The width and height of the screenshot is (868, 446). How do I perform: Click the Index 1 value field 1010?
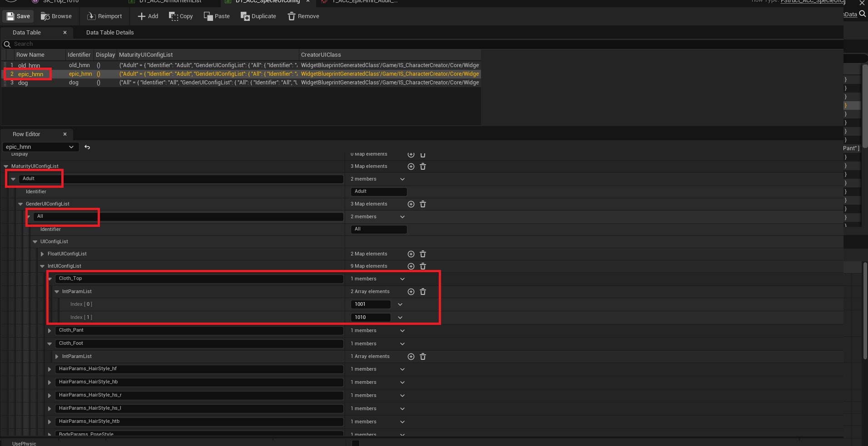[370, 318]
